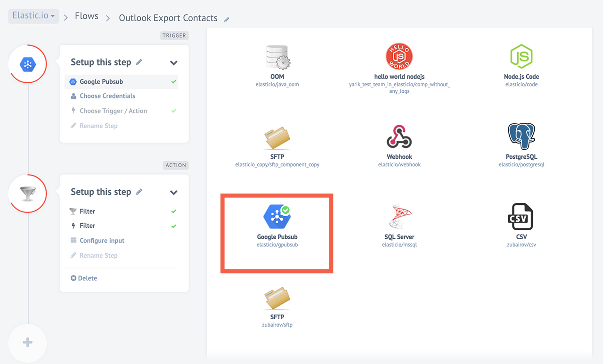603x364 pixels.
Task: Open the Elastic.io workspace dropdown
Action: point(33,16)
